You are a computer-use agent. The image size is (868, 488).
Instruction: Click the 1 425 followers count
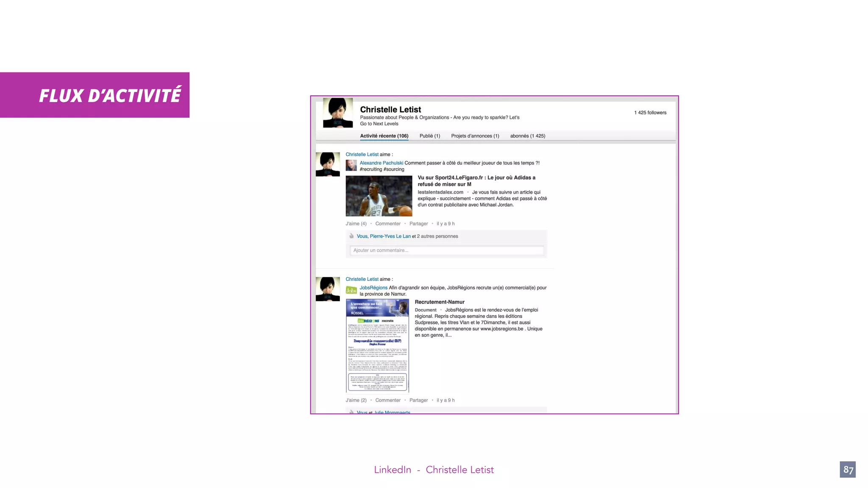[x=650, y=113]
